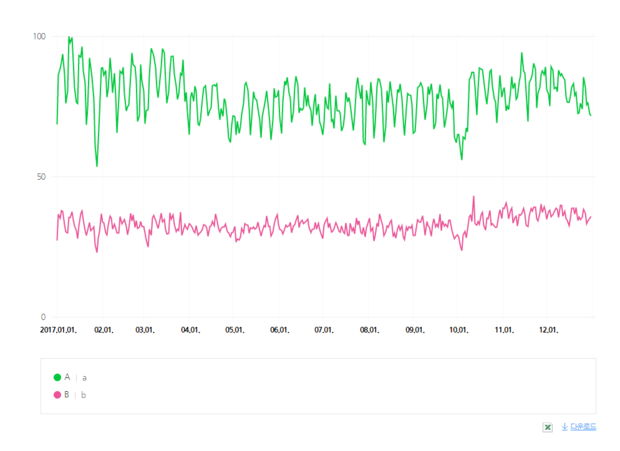Click x-axis label 02.01.
Image resolution: width=620 pixels, height=451 pixels.
[x=104, y=330]
